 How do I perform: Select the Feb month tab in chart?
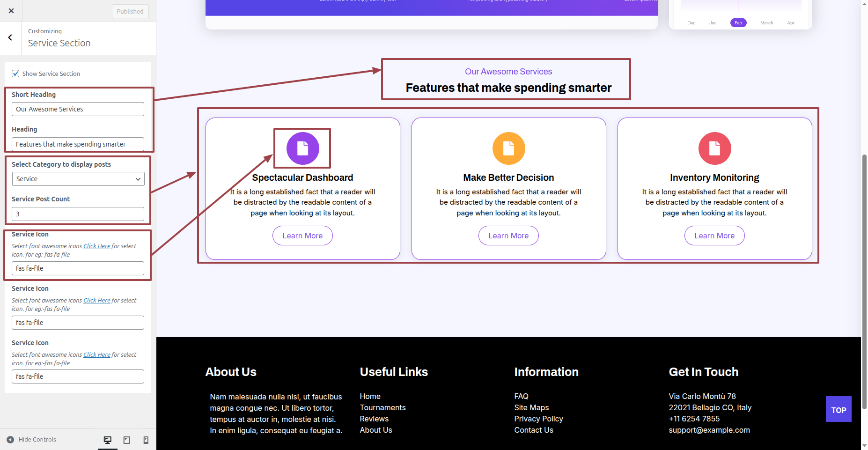click(x=738, y=23)
